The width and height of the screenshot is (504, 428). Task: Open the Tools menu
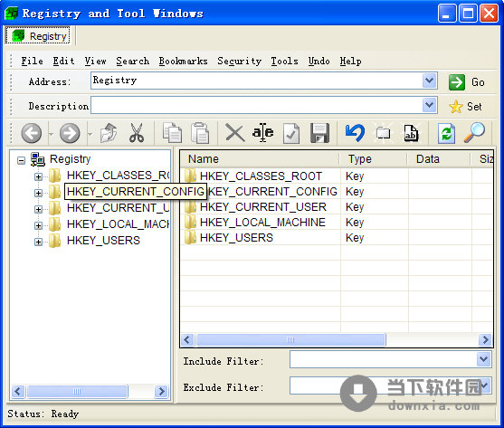pos(284,61)
